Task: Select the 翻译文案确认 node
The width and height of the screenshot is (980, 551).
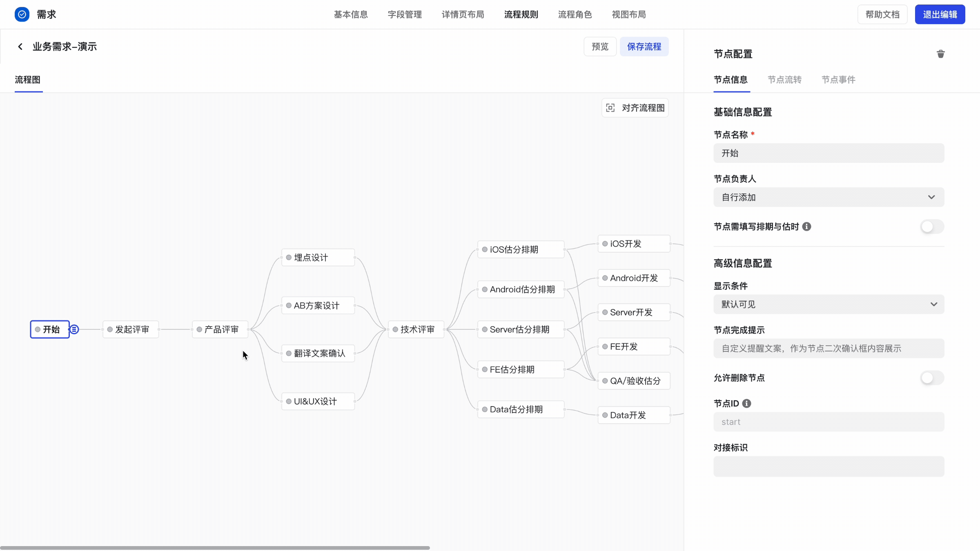Action: coord(318,353)
